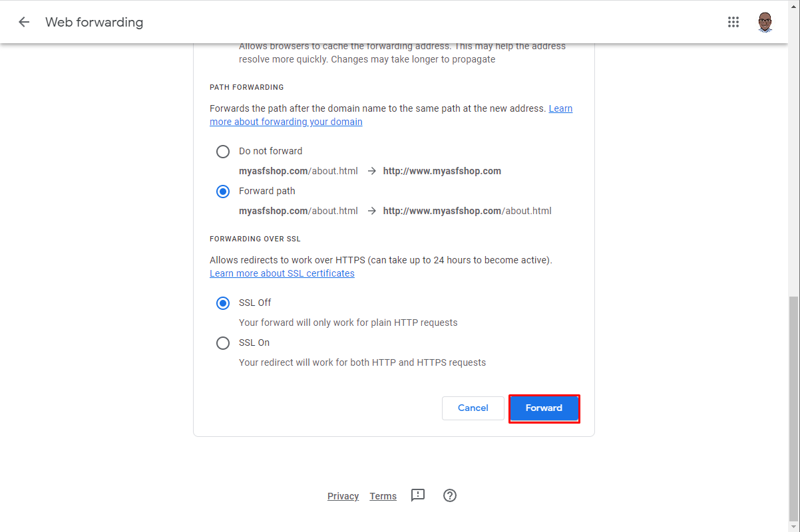Image resolution: width=800 pixels, height=532 pixels.
Task: Click the help question mark icon
Action: (x=450, y=495)
